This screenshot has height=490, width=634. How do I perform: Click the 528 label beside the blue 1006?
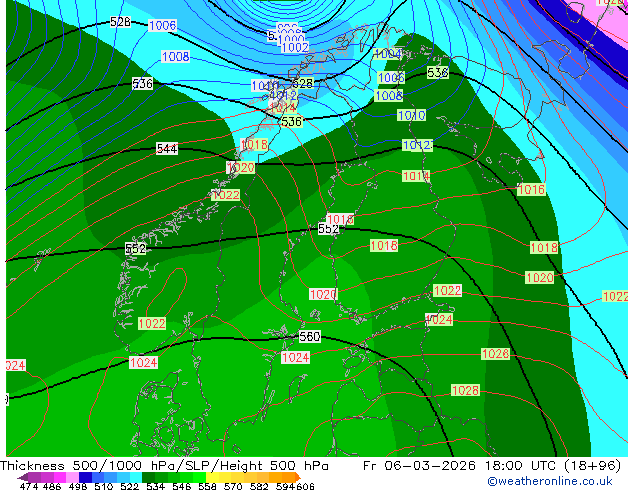[120, 22]
